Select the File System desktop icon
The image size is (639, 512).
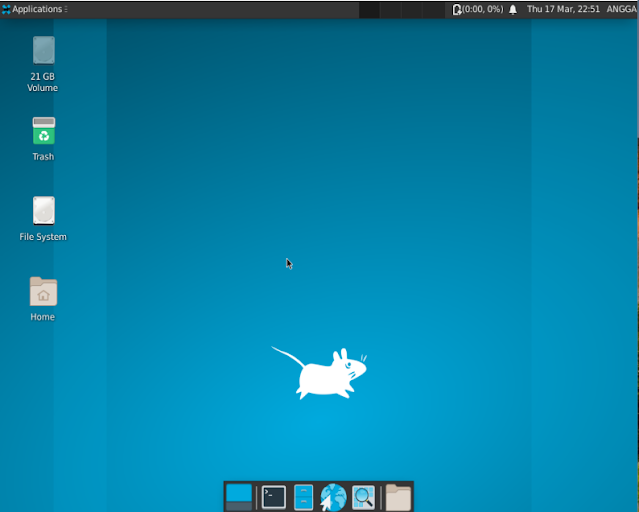pos(43,219)
